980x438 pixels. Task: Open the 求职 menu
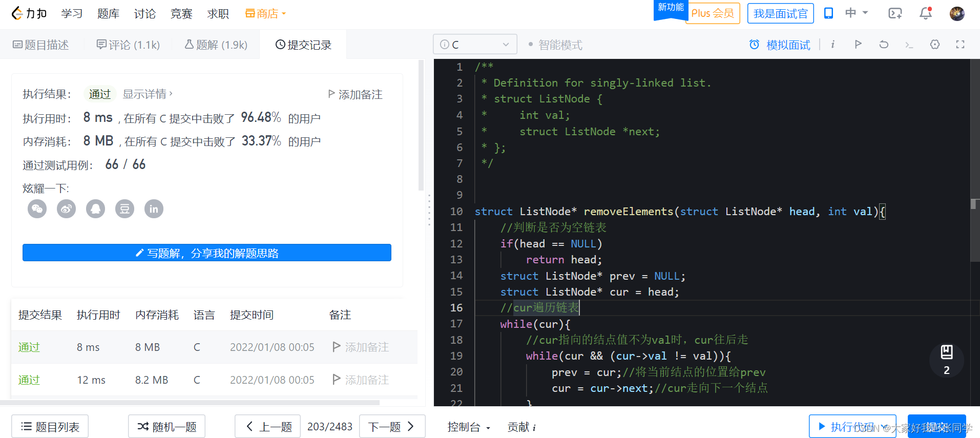pos(218,14)
